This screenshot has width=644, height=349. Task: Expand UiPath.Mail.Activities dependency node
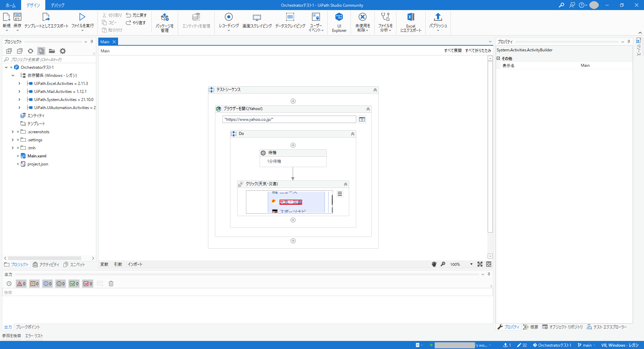pos(19,92)
